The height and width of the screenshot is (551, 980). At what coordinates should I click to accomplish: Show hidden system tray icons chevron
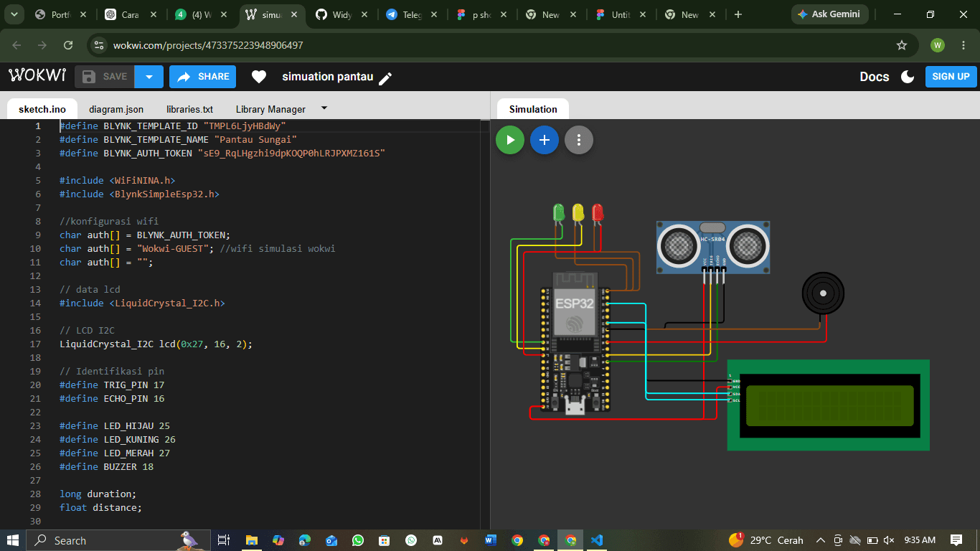coord(820,540)
